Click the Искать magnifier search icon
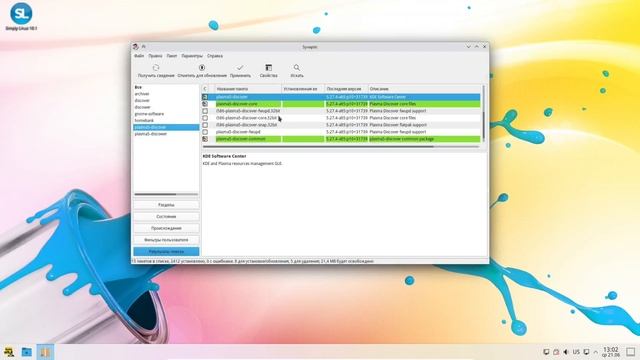Image resolution: width=640 pixels, height=360 pixels. coord(297,68)
